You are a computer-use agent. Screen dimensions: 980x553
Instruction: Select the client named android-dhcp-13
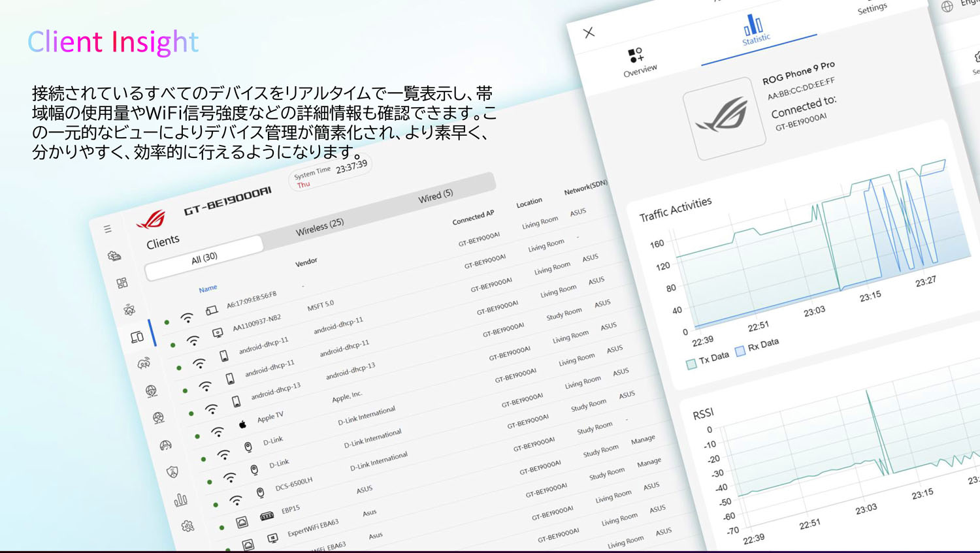(x=276, y=390)
